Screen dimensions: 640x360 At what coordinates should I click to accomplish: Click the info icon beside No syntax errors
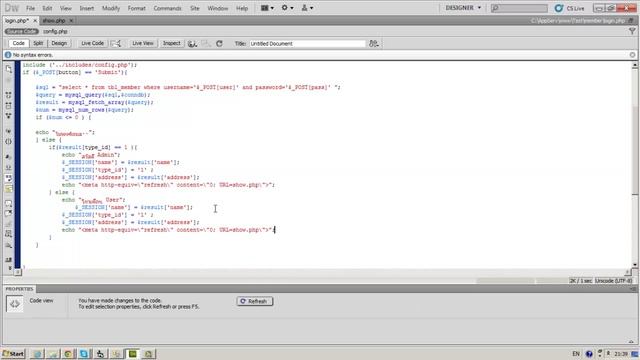(x=8, y=55)
